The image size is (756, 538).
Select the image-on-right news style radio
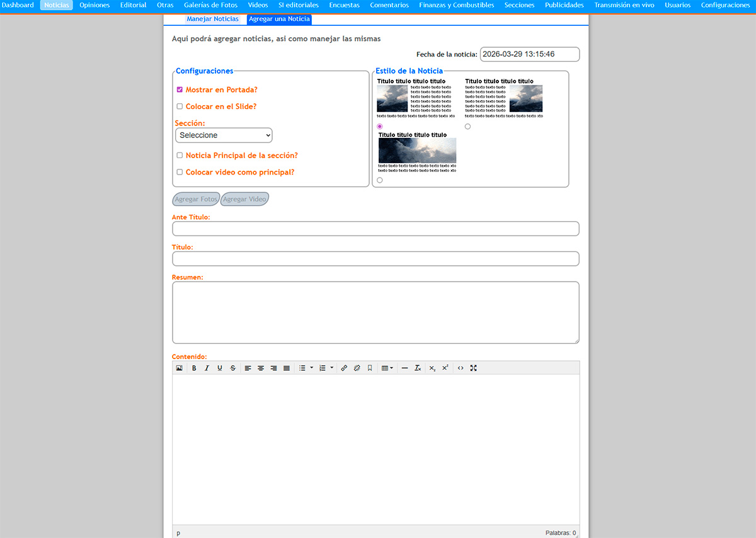tap(467, 127)
